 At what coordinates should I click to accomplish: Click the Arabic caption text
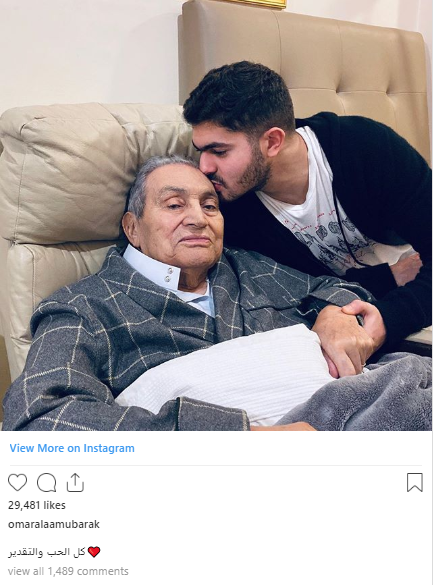(47, 552)
